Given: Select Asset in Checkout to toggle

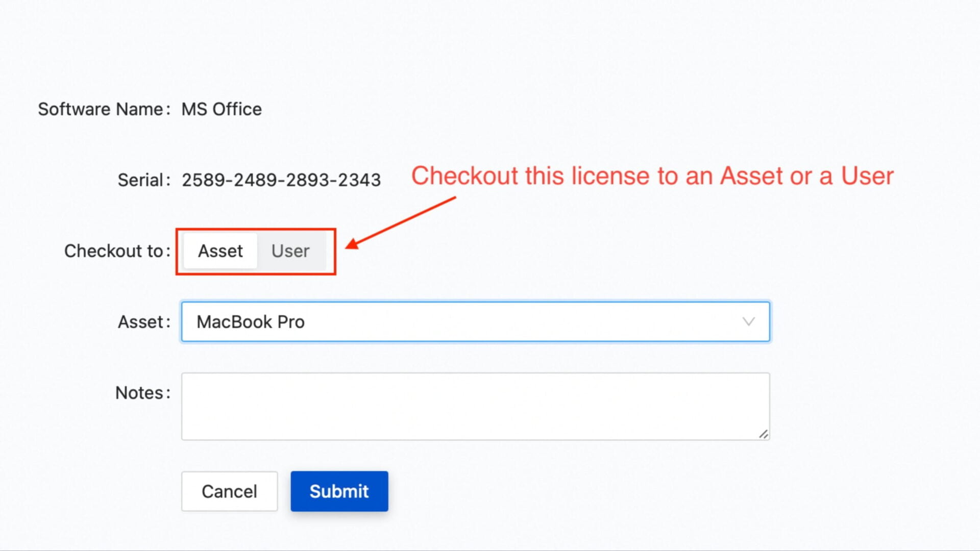Looking at the screenshot, I should click(x=220, y=251).
